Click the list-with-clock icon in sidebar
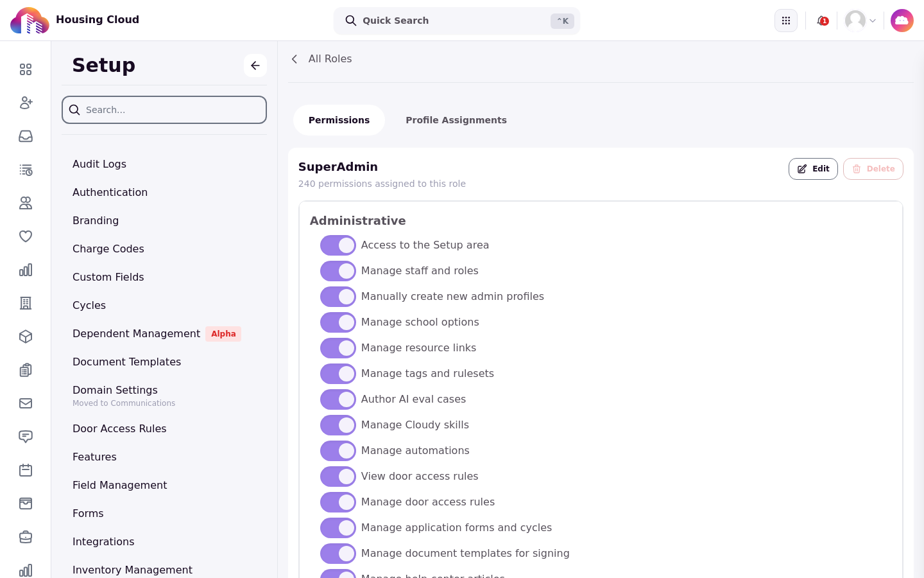This screenshot has height=578, width=924. (x=26, y=170)
